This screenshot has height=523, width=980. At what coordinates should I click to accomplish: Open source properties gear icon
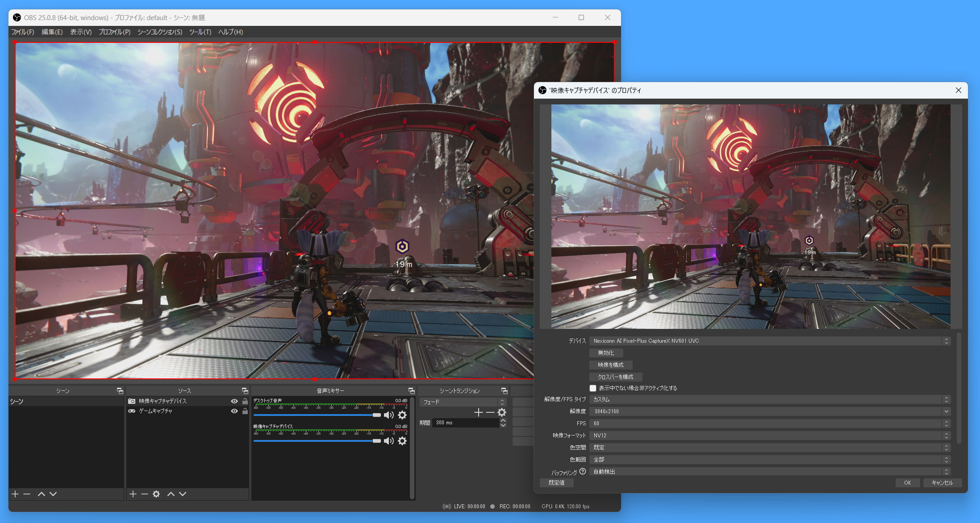click(156, 494)
